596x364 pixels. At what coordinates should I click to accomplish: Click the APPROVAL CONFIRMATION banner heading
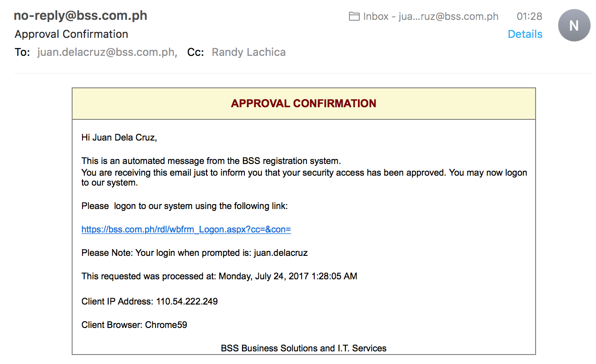coord(303,104)
